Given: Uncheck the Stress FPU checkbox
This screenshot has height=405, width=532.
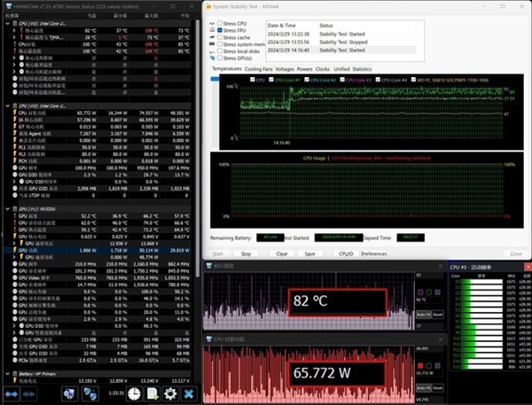Looking at the screenshot, I should 221,30.
